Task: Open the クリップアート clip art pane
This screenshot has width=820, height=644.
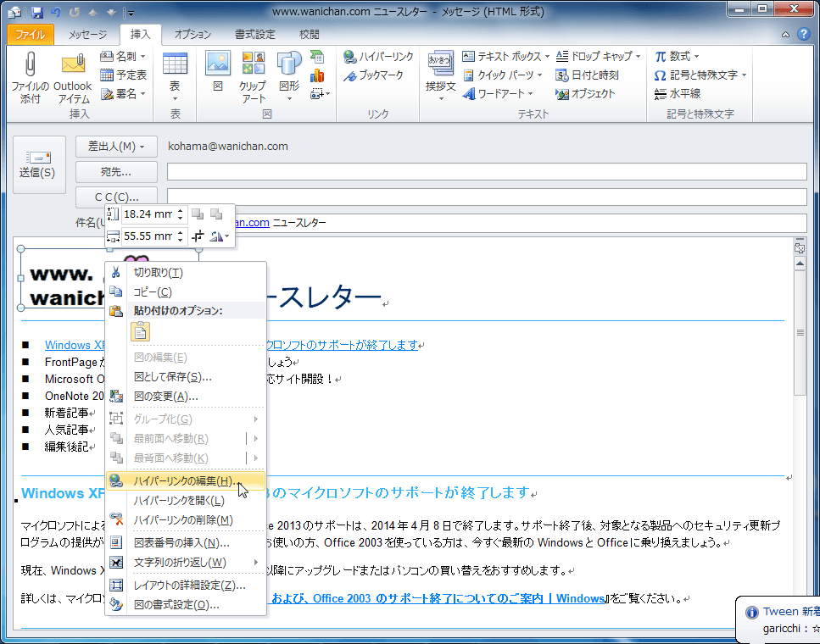Action: 253,77
